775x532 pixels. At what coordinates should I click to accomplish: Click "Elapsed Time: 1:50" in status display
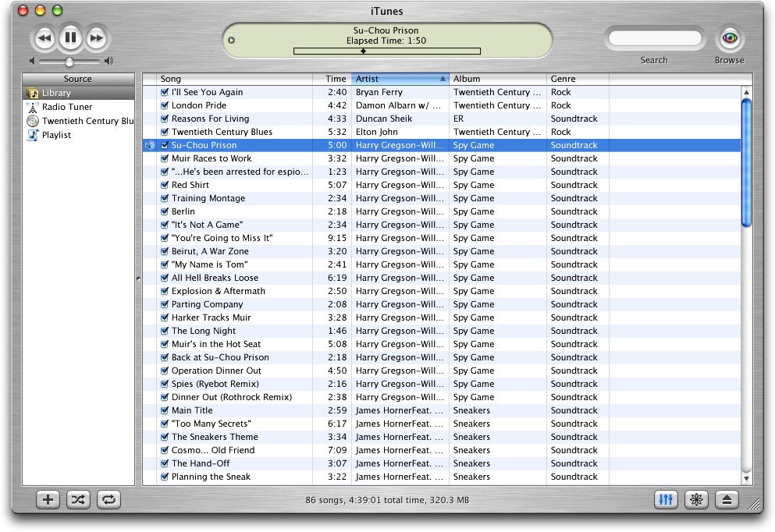click(x=386, y=41)
